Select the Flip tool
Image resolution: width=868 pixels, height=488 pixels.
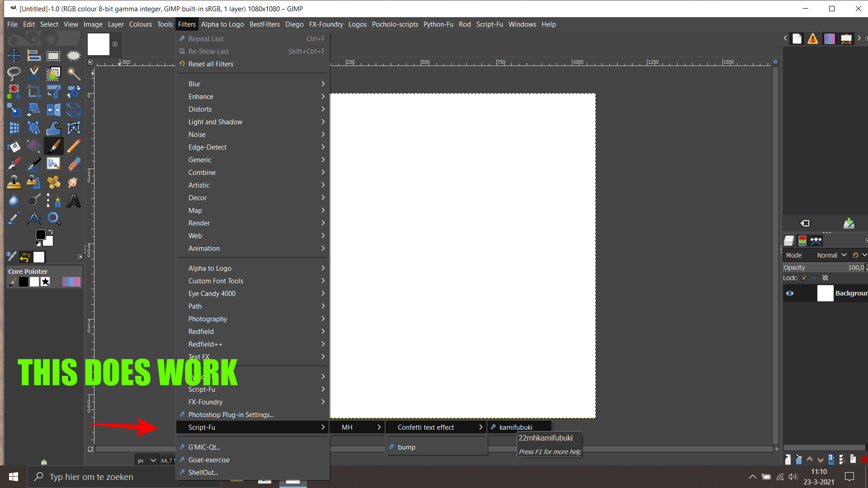click(53, 110)
